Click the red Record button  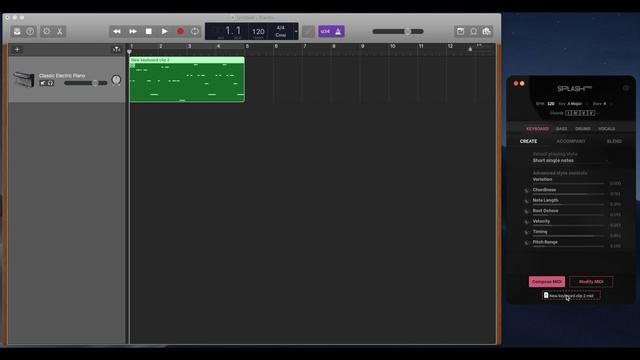(180, 31)
